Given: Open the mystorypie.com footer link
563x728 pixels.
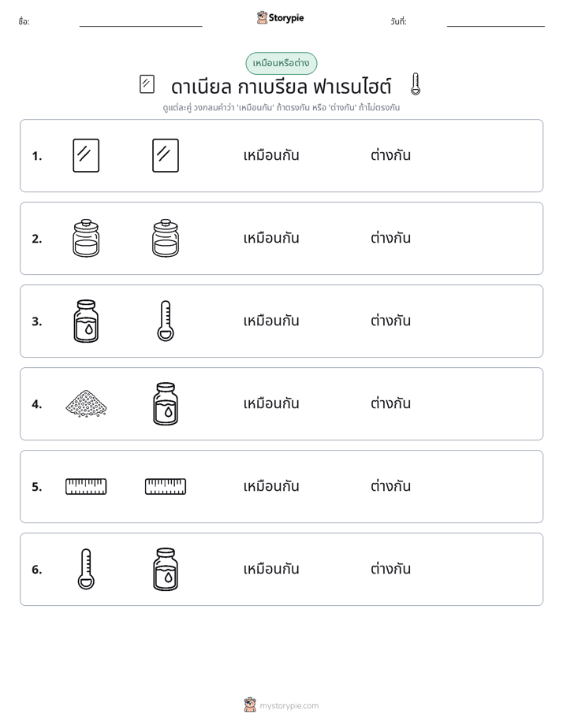Looking at the screenshot, I should pyautogui.click(x=281, y=705).
